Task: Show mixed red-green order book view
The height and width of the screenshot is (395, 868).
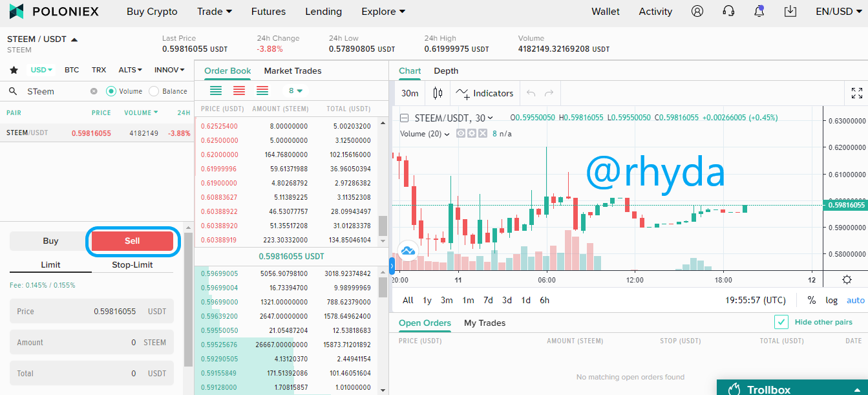Action: coord(262,91)
